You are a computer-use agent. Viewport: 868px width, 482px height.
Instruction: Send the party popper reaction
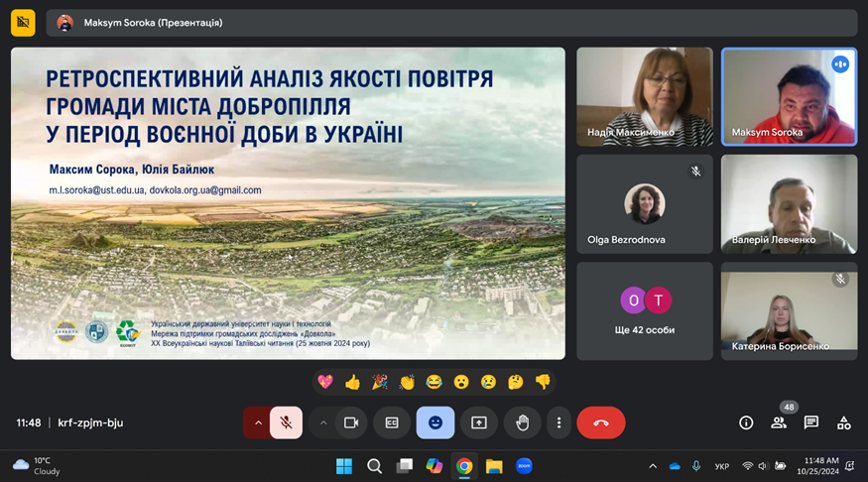[x=379, y=382]
